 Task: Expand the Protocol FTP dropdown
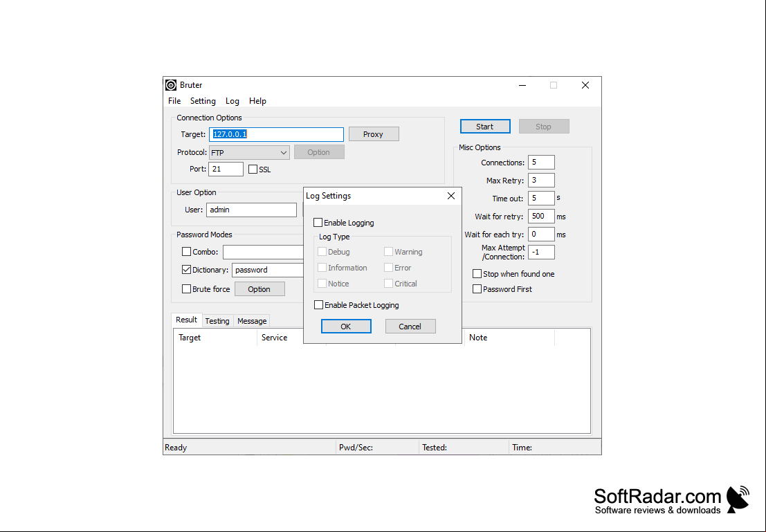pos(249,152)
